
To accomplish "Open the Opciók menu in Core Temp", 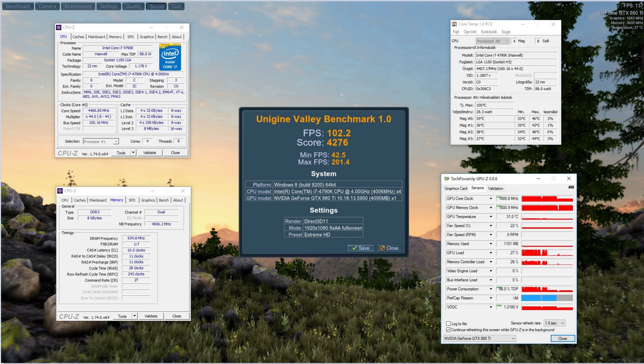I will click(470, 32).
